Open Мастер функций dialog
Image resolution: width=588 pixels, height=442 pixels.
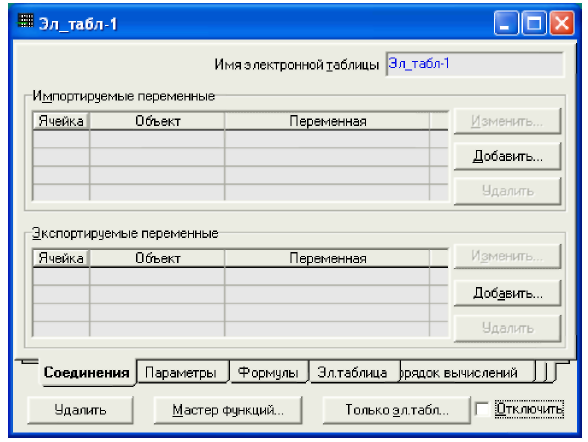tap(228, 410)
